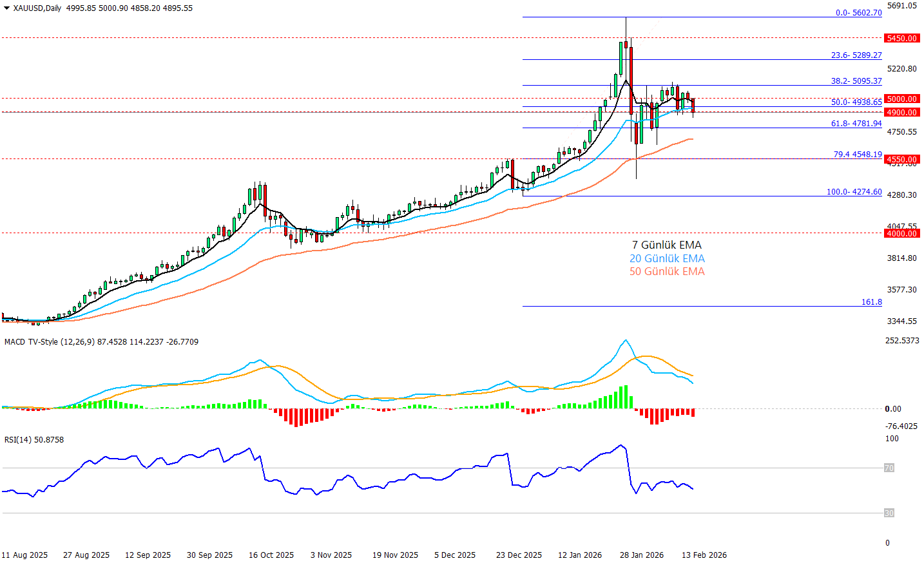Select the orange 50 Günlük EMA legend text
Viewport: 924px width, 563px height.
pos(667,272)
